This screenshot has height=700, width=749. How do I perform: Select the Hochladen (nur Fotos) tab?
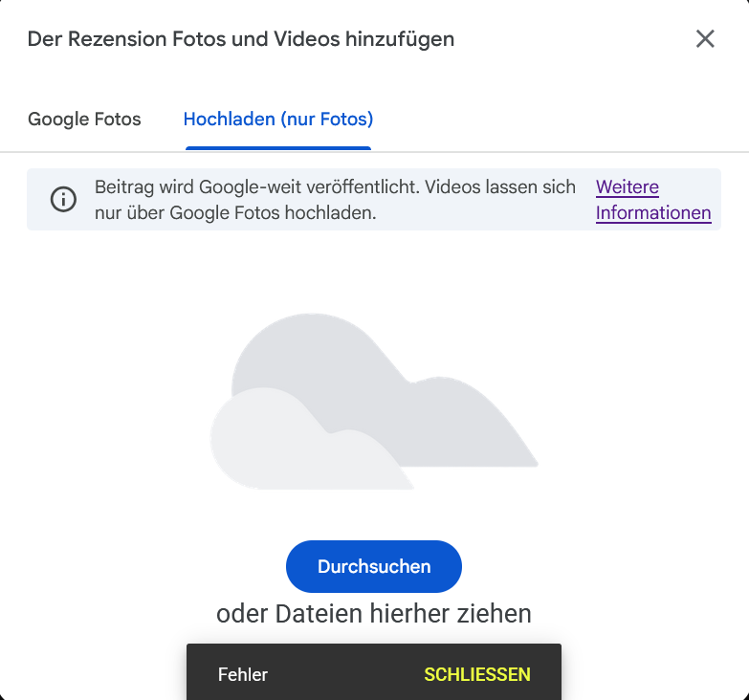click(x=277, y=120)
